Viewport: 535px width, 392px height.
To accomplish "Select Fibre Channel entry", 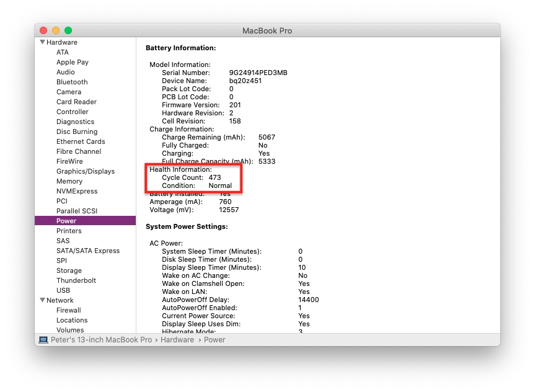I will click(79, 151).
